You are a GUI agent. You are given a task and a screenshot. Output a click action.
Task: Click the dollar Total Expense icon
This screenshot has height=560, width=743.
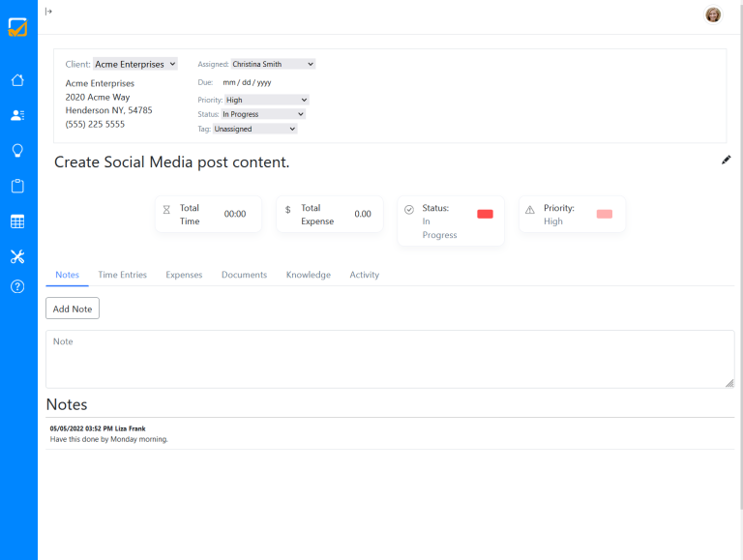pos(287,210)
